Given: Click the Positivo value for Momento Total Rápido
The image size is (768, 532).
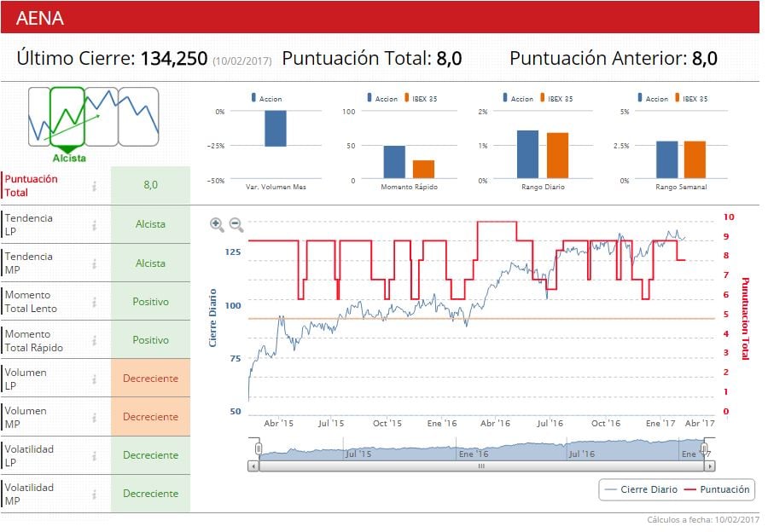Looking at the screenshot, I should (x=150, y=340).
